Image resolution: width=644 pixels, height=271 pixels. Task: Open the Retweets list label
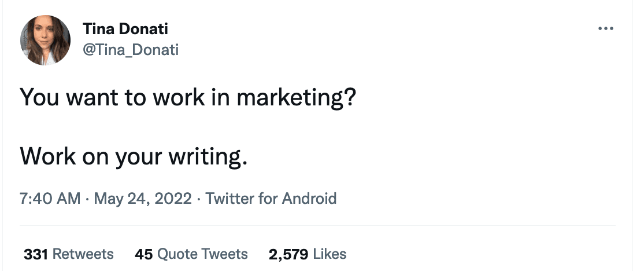83,254
